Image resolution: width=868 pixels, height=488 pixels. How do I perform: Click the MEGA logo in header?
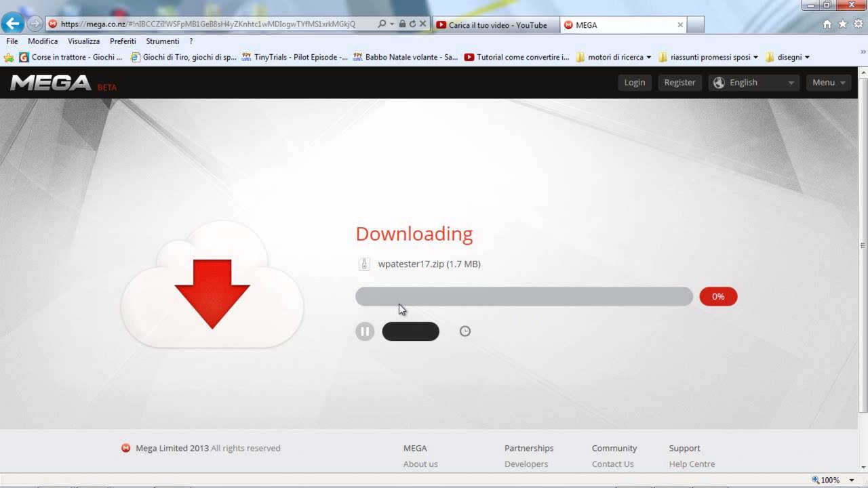(x=51, y=83)
